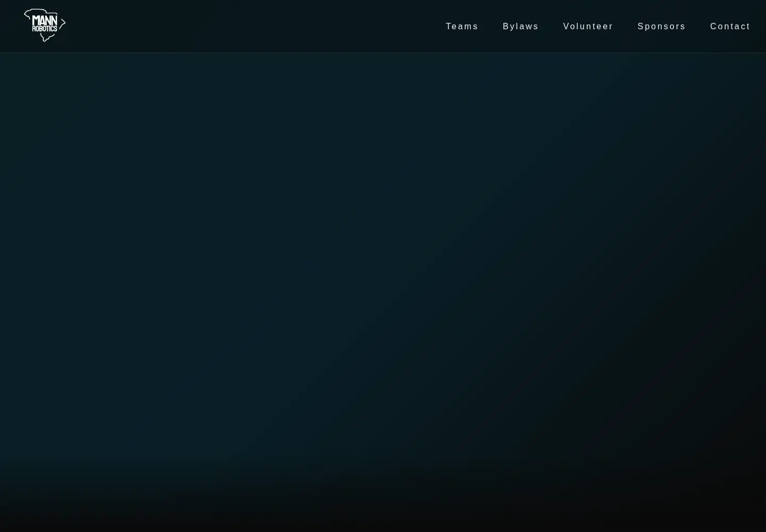
Task: Open the Sponsors page
Action: [x=661, y=27]
